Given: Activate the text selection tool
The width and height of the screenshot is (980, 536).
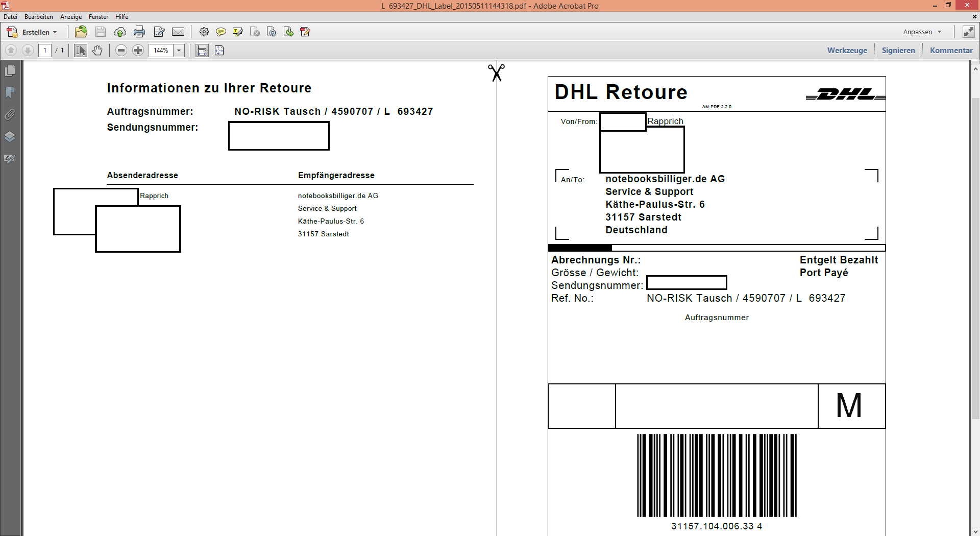Looking at the screenshot, I should [81, 51].
